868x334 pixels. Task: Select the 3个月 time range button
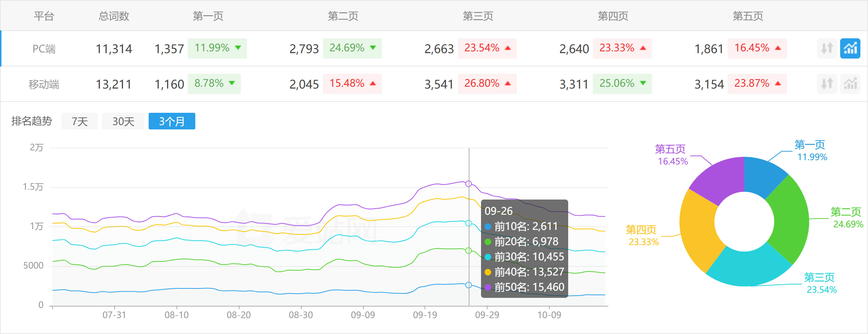pos(172,121)
